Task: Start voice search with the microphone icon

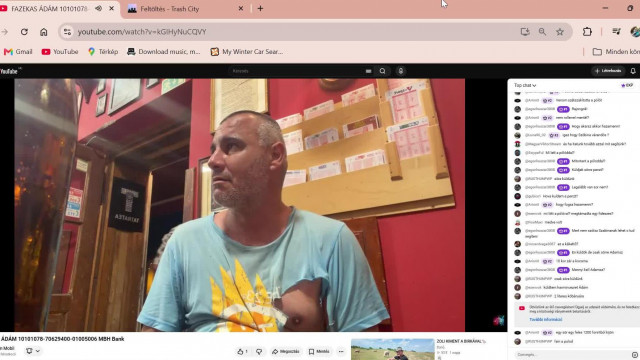Action: click(401, 71)
